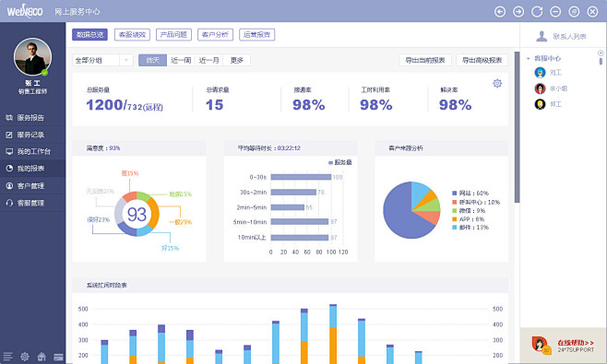Click the 呼叫中心 red legend swatch
The image size is (607, 364).
(x=455, y=202)
